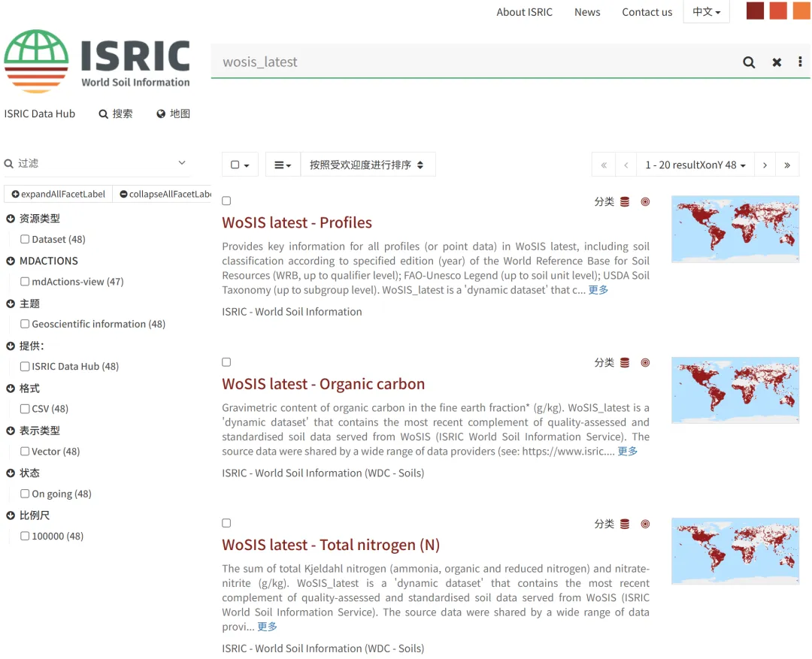
Task: Check the 100000 (48) scale filter
Action: tap(25, 537)
